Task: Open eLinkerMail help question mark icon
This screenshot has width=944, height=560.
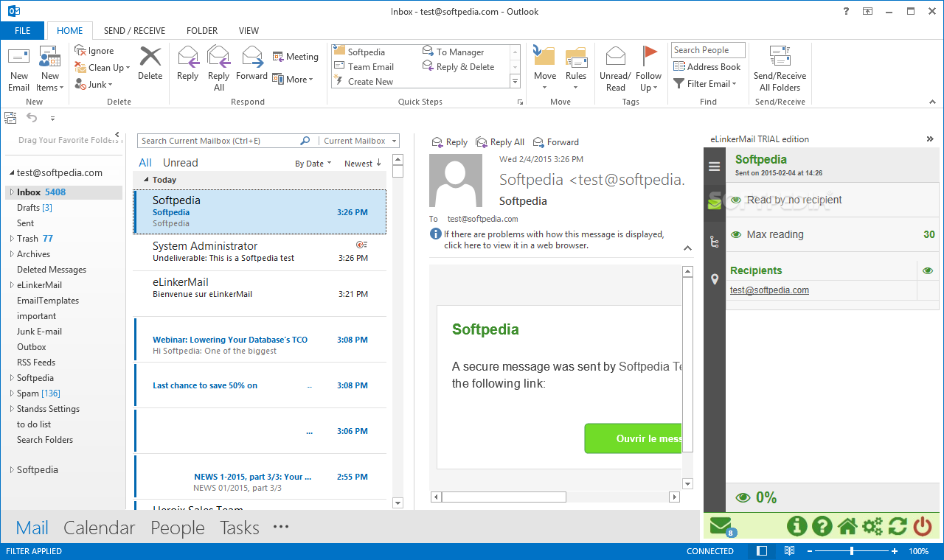Action: point(822,526)
